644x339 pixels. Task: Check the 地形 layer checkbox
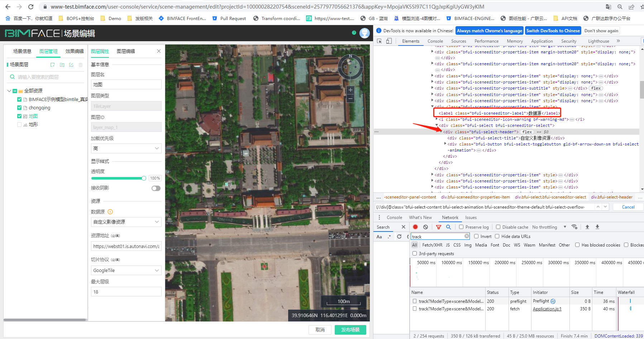(19, 124)
